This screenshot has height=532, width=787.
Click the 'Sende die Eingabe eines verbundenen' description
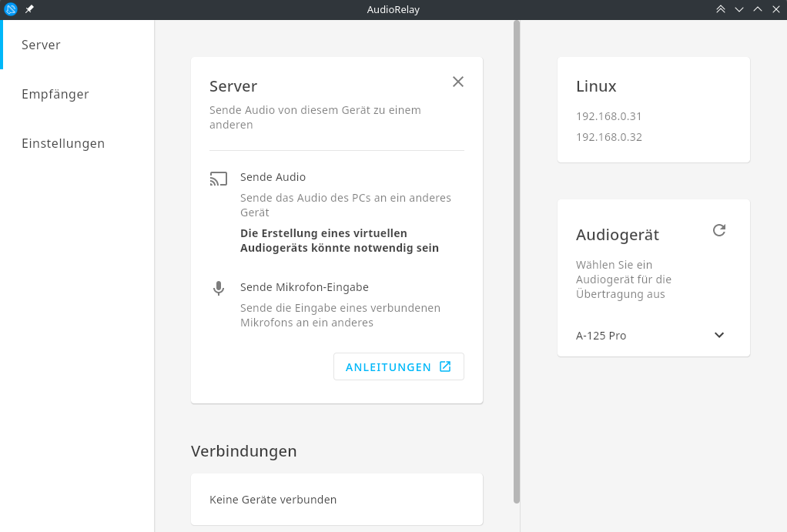(340, 315)
